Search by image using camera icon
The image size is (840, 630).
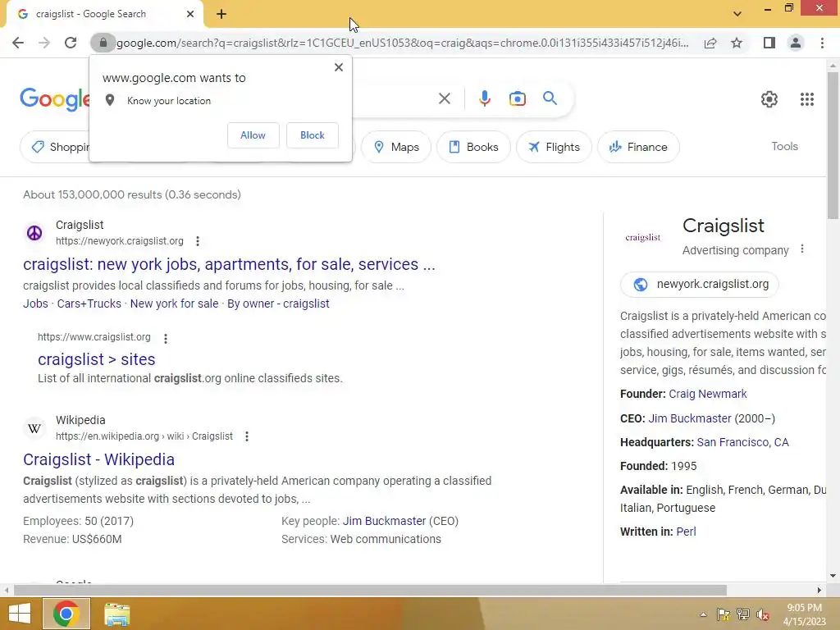(518, 98)
